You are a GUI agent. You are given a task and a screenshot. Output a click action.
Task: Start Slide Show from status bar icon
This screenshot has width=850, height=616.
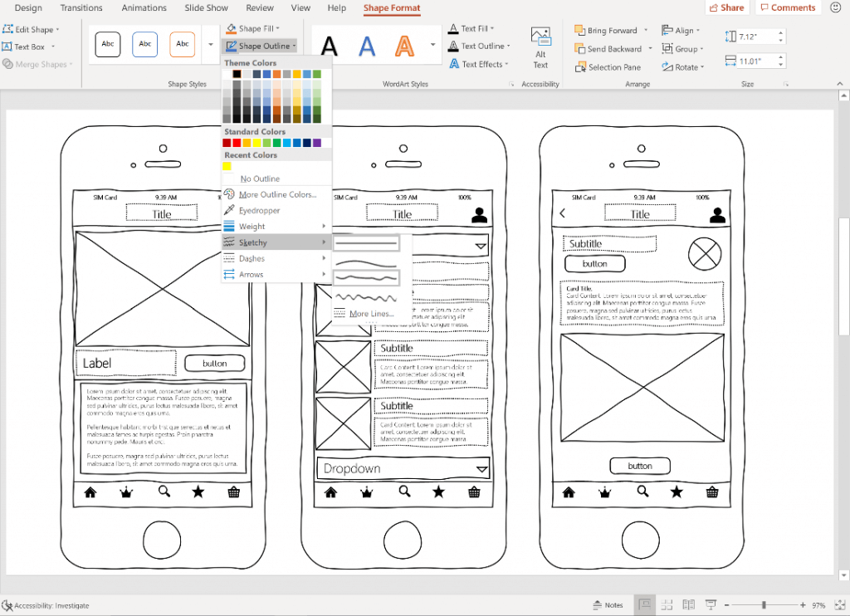pyautogui.click(x=711, y=604)
